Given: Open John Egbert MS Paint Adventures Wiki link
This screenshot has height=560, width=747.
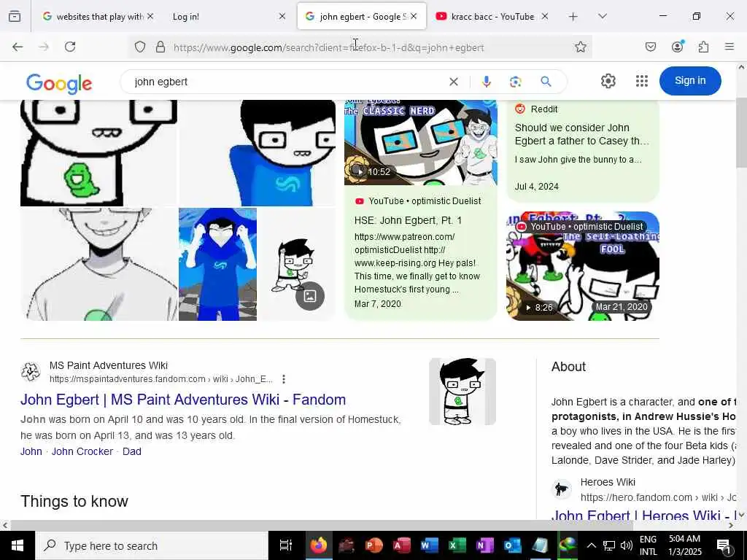Looking at the screenshot, I should point(183,400).
